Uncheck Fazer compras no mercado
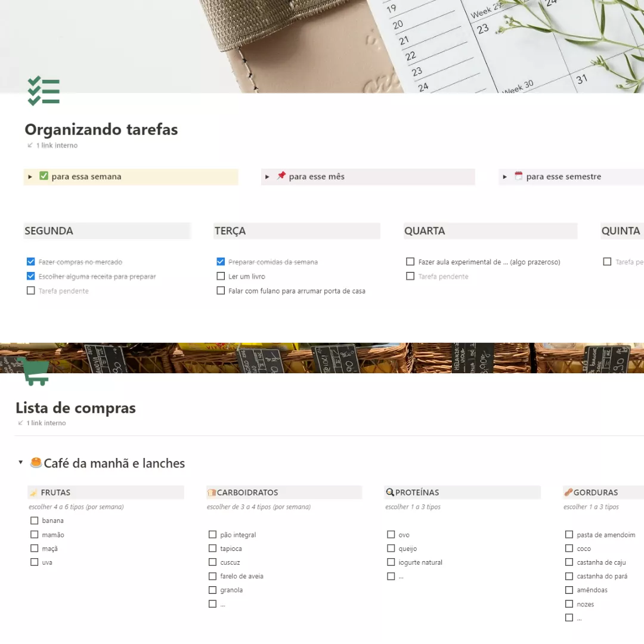 pyautogui.click(x=31, y=262)
